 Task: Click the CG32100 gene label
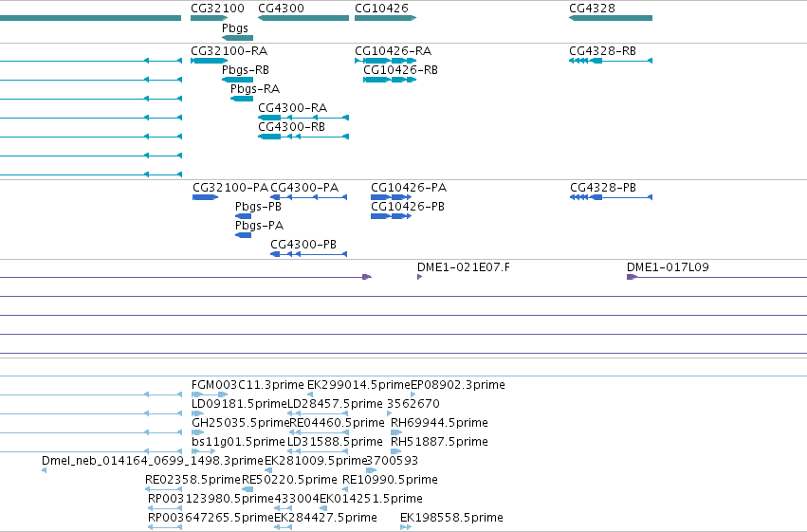click(217, 9)
